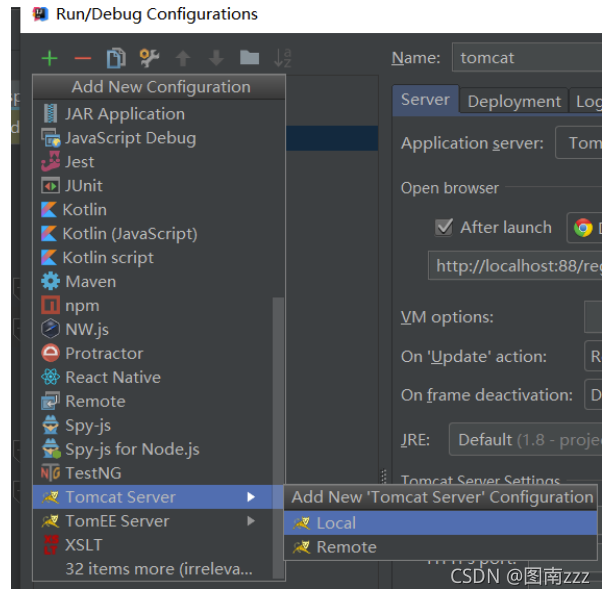Image resolution: width=606 pixels, height=595 pixels.
Task: Select Spy-js for Node.js entry
Action: [x=153, y=449]
